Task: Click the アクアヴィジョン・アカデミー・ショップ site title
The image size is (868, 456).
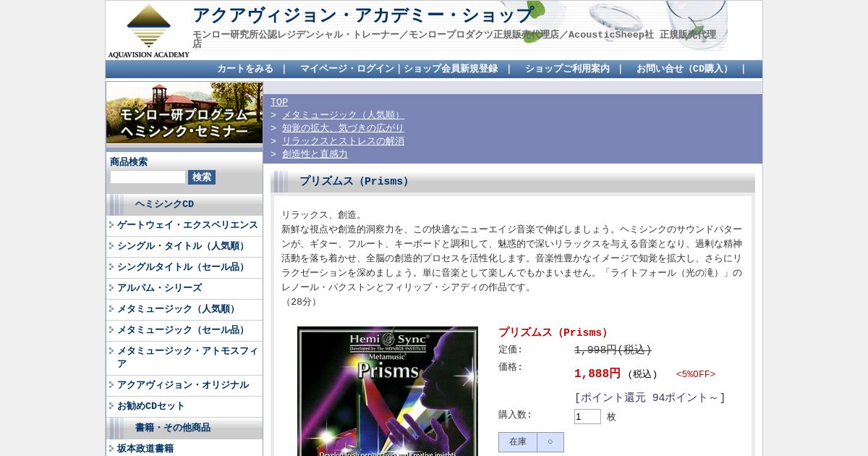Action: (363, 15)
